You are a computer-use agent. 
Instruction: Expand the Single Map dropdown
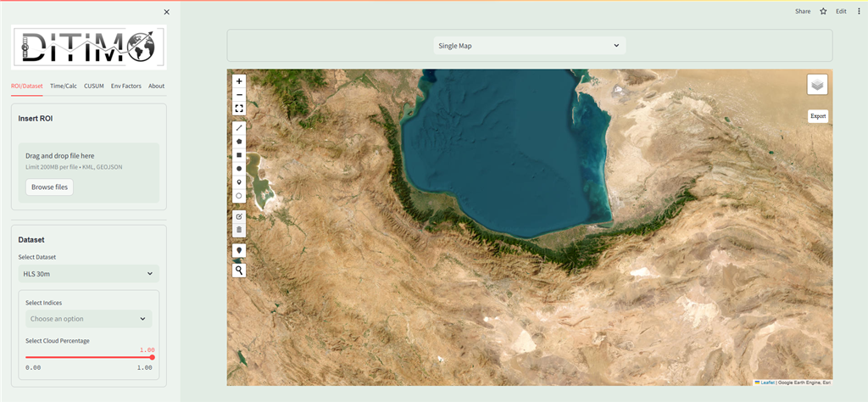click(x=529, y=45)
